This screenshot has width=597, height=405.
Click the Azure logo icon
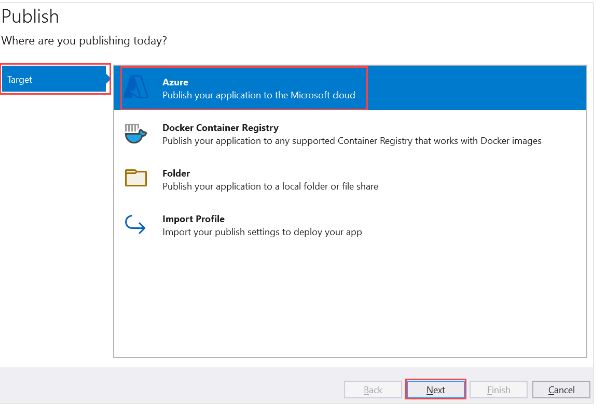[136, 87]
